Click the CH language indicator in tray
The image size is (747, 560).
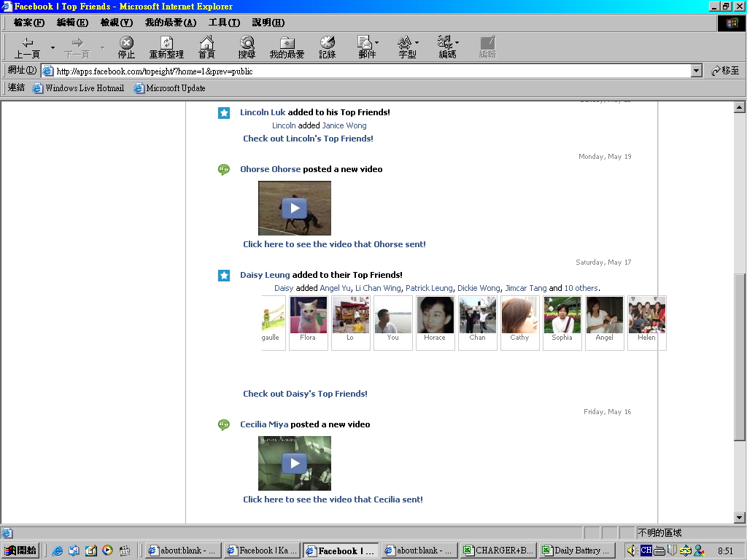[x=646, y=550]
